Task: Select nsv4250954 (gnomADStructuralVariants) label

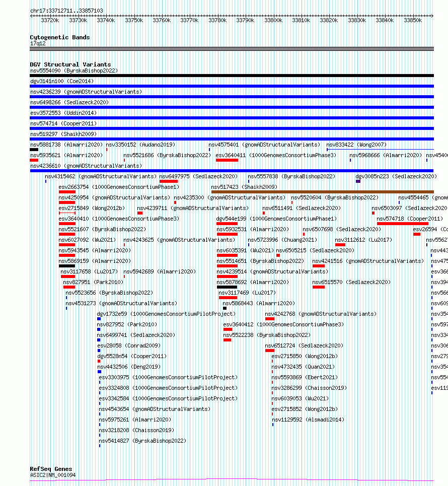Action: pos(114,197)
